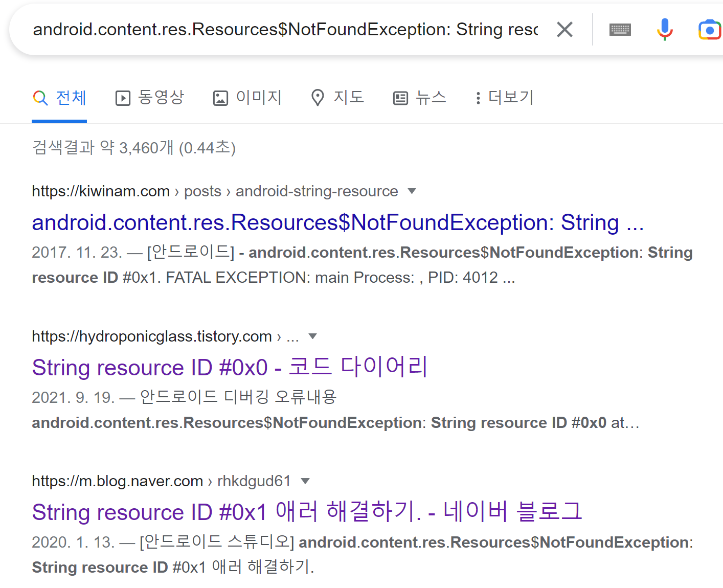
Task: Open the 'String resource ID #0x1 애러 해결하기' result
Action: coord(307,512)
